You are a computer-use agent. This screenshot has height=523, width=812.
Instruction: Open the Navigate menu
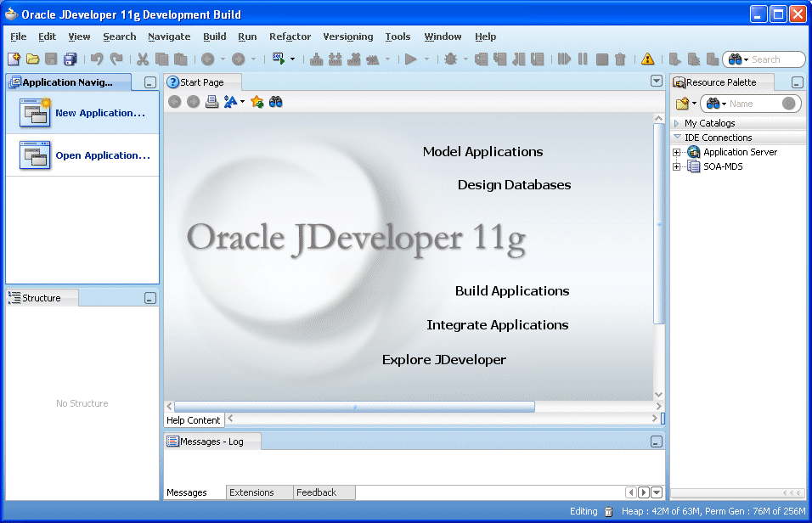(169, 37)
